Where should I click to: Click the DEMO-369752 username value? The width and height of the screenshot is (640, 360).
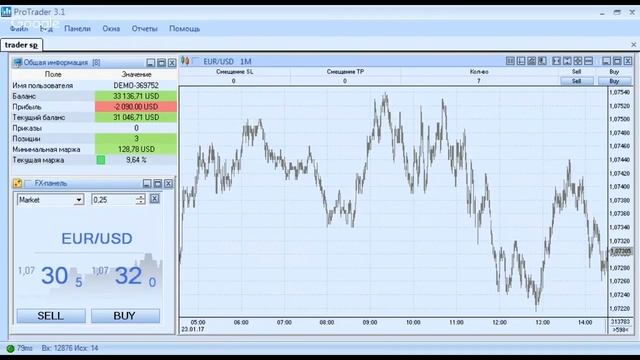pos(136,85)
